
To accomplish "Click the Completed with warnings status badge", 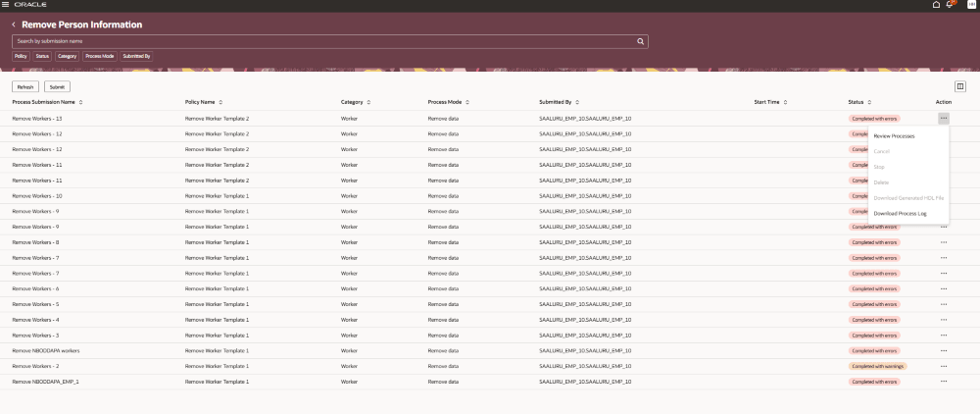I will (x=877, y=367).
